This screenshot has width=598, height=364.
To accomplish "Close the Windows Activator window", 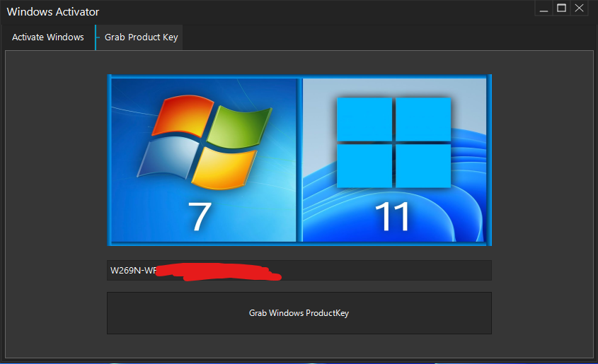I will tap(579, 8).
